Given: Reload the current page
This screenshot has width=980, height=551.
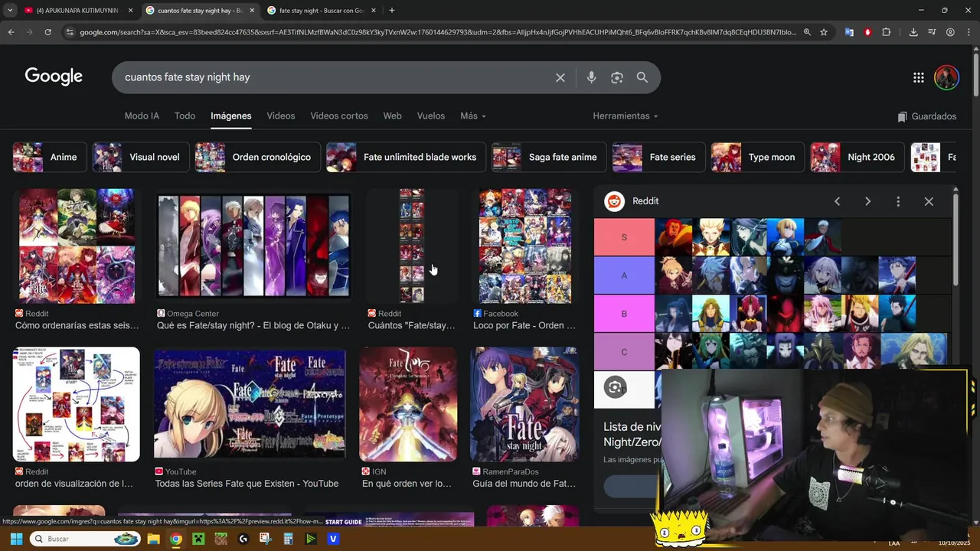Looking at the screenshot, I should tap(47, 32).
